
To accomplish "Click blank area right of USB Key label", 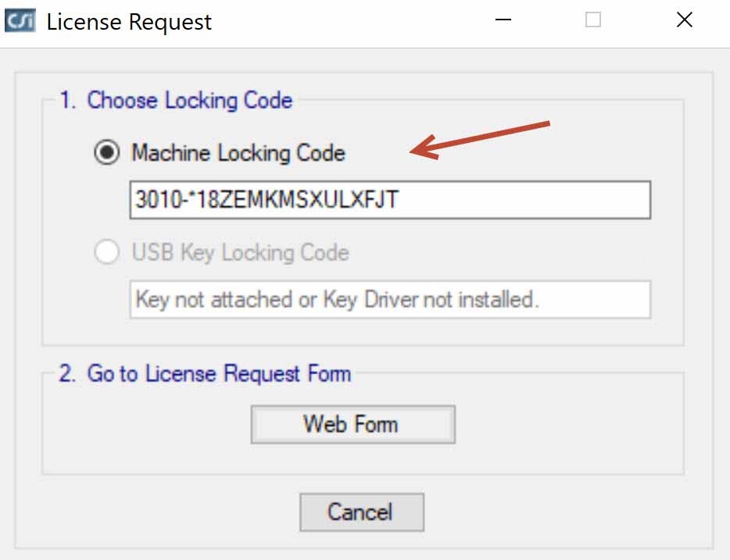I will [508, 253].
